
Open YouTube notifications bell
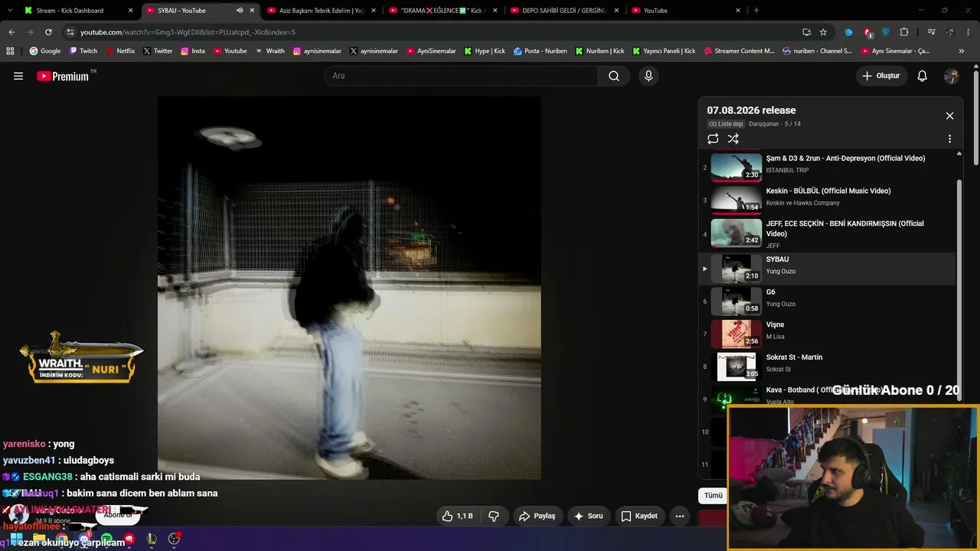pyautogui.click(x=923, y=76)
